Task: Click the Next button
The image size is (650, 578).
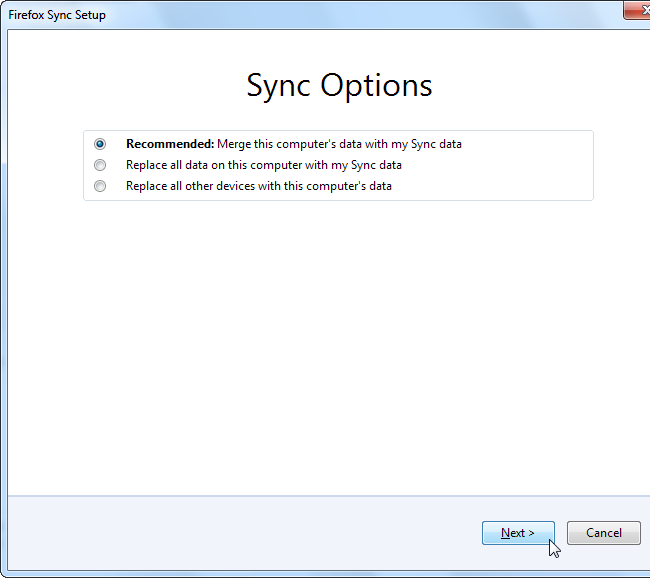Action: coord(518,533)
